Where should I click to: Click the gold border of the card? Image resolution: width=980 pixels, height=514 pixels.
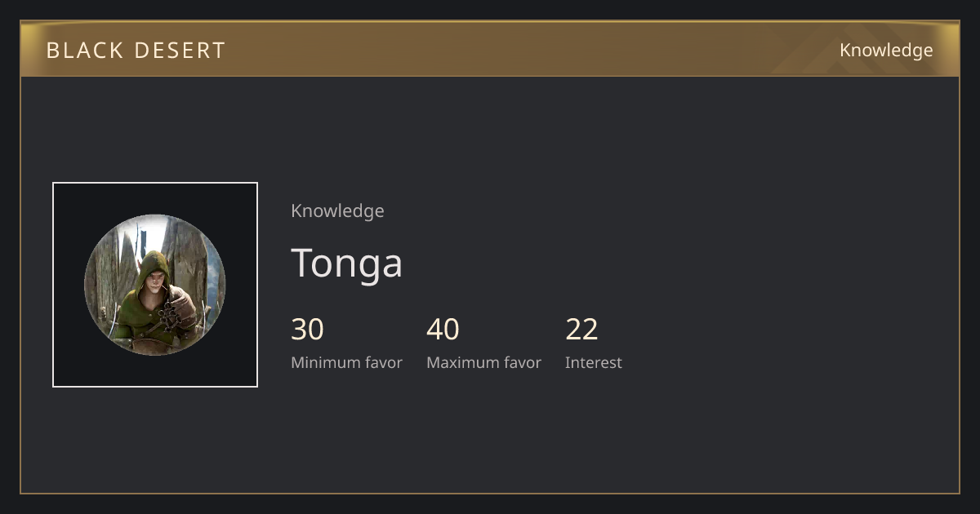coord(490,493)
